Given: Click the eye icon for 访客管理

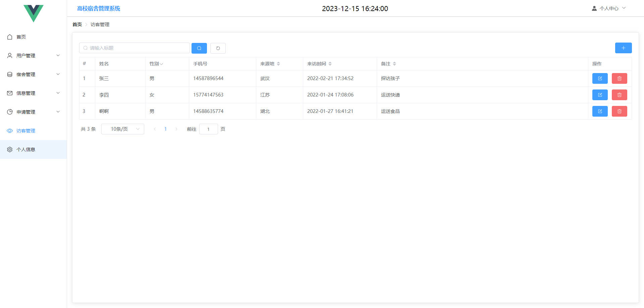Looking at the screenshot, I should (10, 131).
